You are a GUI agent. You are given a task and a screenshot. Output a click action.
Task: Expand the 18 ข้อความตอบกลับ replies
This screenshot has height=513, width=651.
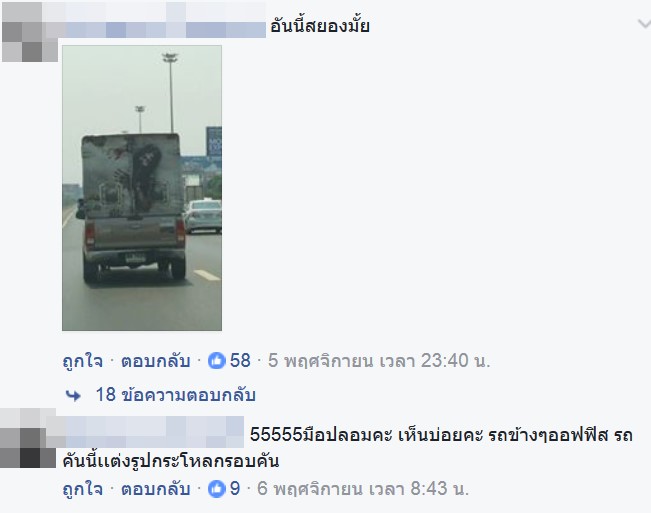pyautogui.click(x=176, y=395)
